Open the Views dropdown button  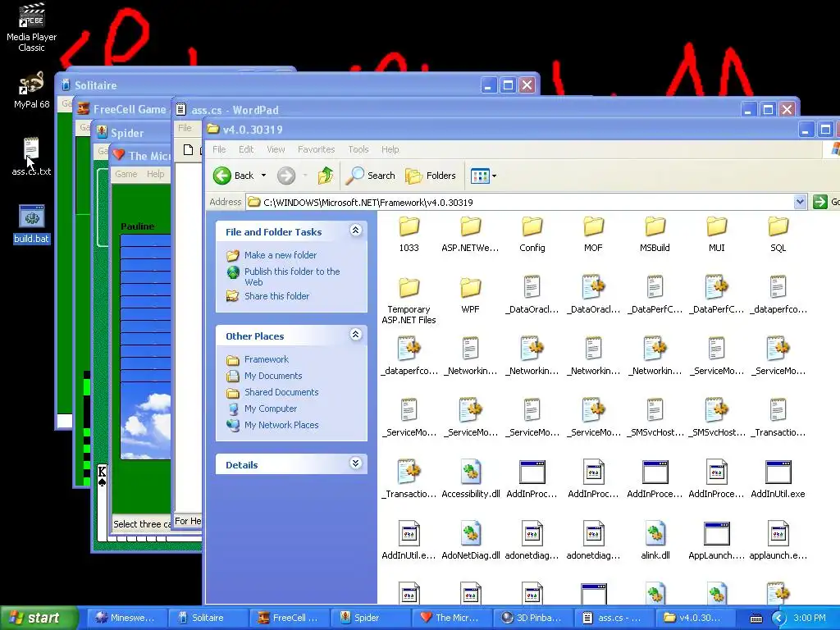click(x=483, y=176)
